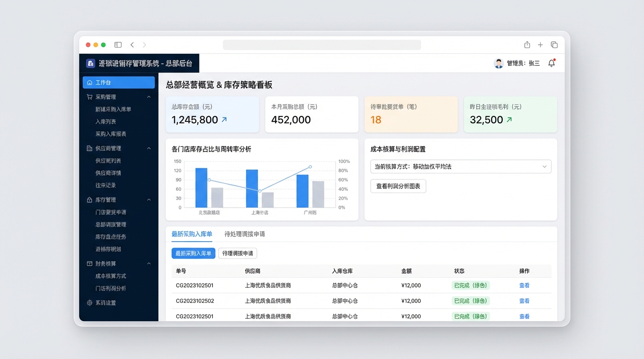The height and width of the screenshot is (359, 644).
Task: Collapse the 财务核算 section chevron
Action: coord(149,264)
